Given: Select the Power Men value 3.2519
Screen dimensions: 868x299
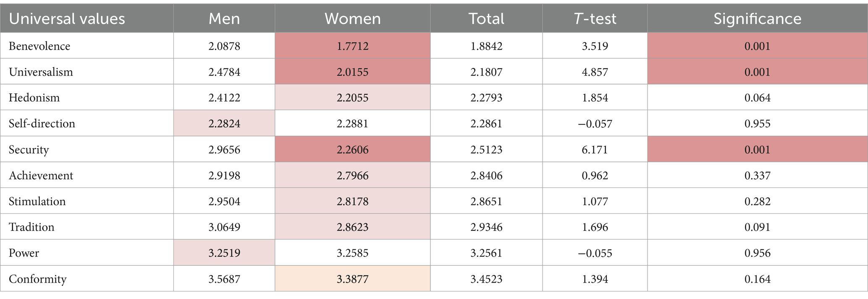Looking at the screenshot, I should (x=224, y=253).
